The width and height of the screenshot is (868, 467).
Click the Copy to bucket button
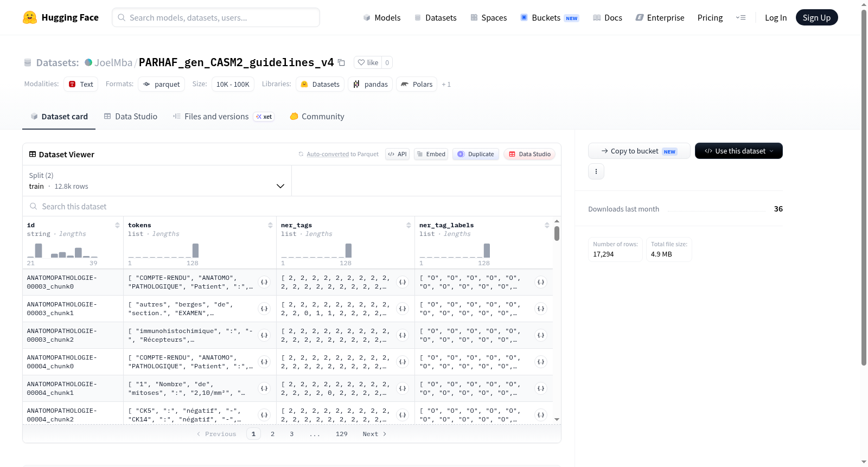coord(639,151)
